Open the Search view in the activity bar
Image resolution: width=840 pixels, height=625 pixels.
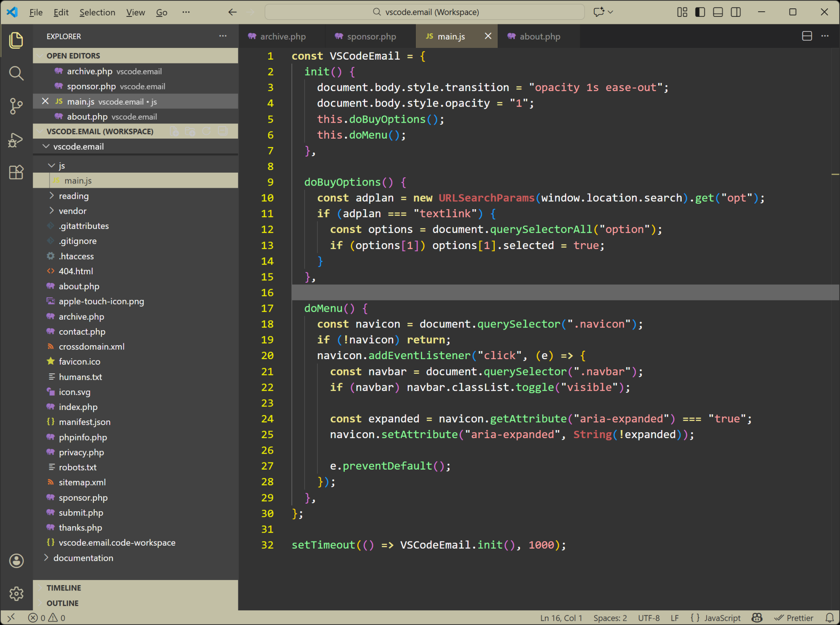tap(16, 73)
